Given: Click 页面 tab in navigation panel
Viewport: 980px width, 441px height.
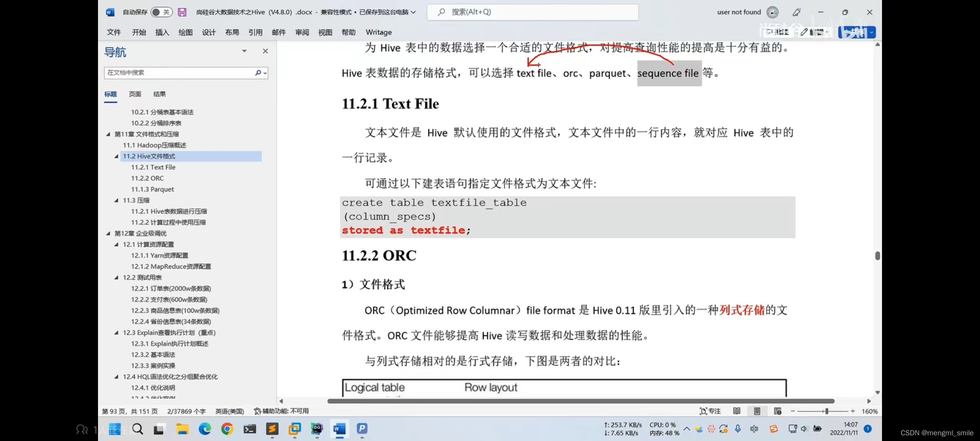Looking at the screenshot, I should click(135, 93).
